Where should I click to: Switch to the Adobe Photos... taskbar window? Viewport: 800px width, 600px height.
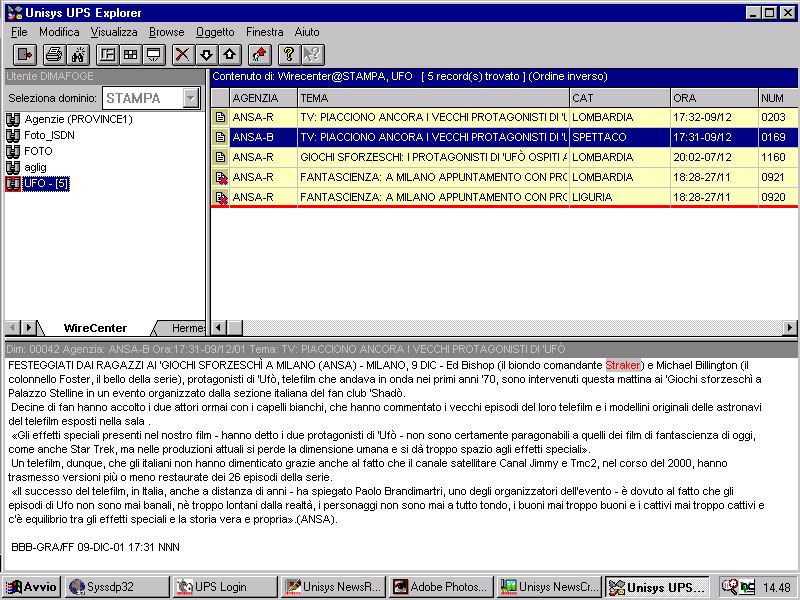tap(441, 587)
